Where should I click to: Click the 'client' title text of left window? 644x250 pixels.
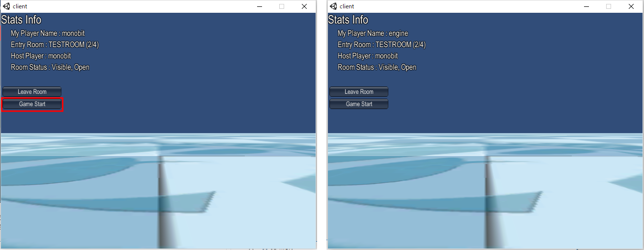tap(20, 6)
